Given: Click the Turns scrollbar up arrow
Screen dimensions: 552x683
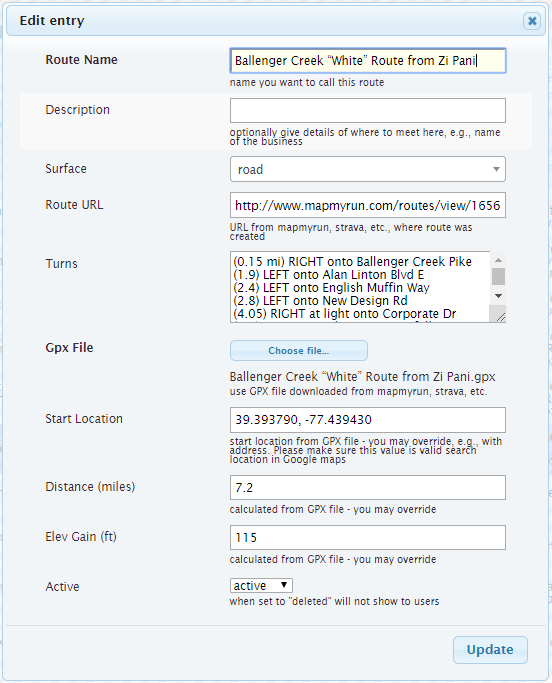Looking at the screenshot, I should (498, 260).
